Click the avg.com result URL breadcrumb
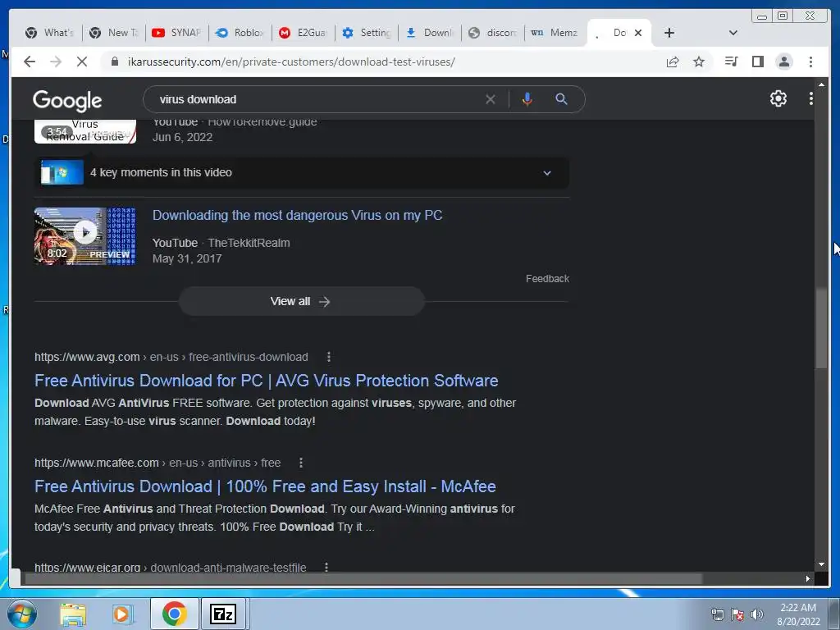The image size is (840, 630). [171, 357]
